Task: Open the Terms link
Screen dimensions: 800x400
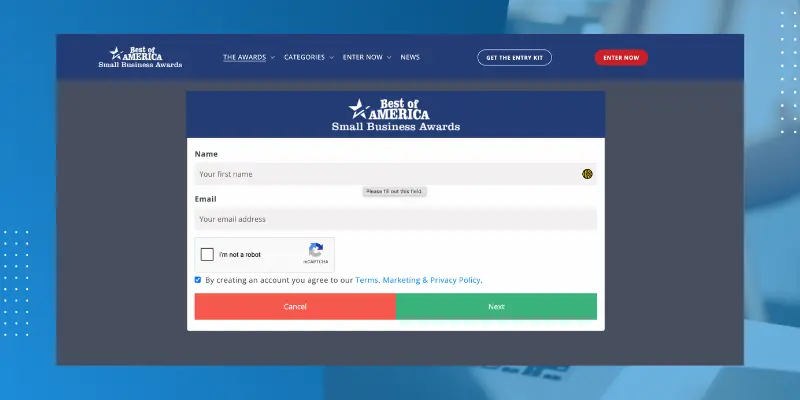Action: pos(366,280)
